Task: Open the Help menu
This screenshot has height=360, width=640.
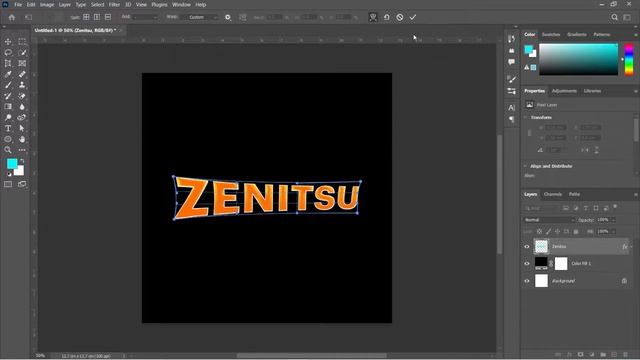Action: click(200, 4)
